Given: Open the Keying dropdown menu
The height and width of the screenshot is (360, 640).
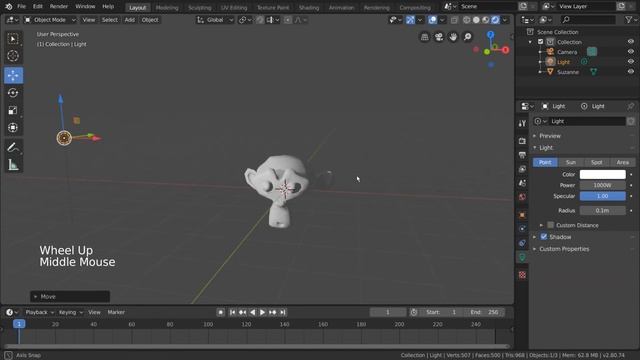Looking at the screenshot, I should [x=71, y=312].
